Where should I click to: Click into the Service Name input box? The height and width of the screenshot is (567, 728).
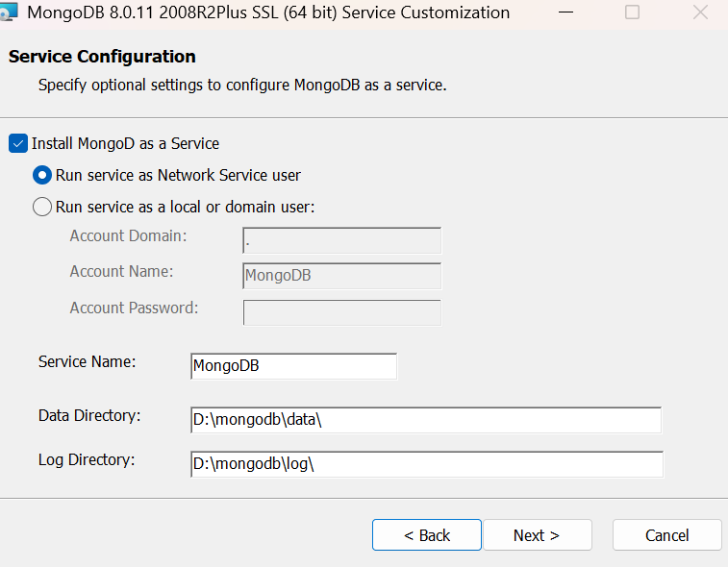293,366
